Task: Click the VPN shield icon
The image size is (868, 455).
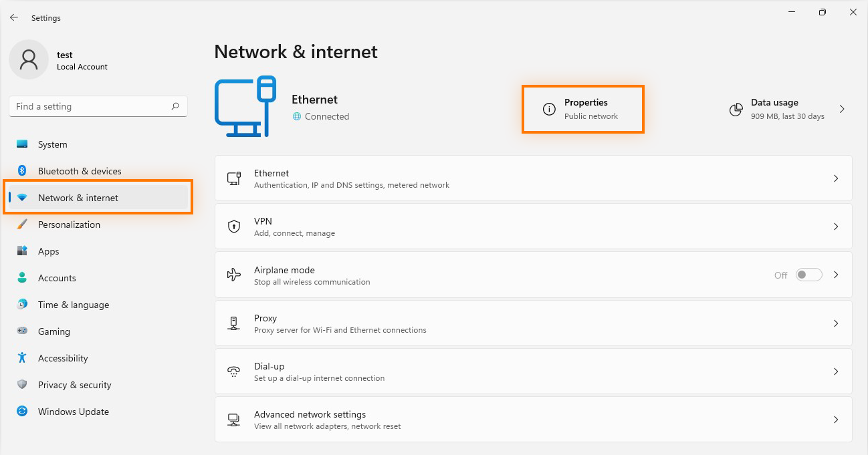Action: click(x=233, y=226)
